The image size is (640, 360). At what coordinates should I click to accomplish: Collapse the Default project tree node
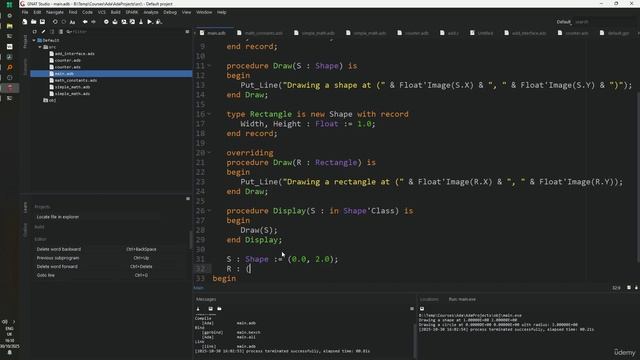tap(34, 40)
